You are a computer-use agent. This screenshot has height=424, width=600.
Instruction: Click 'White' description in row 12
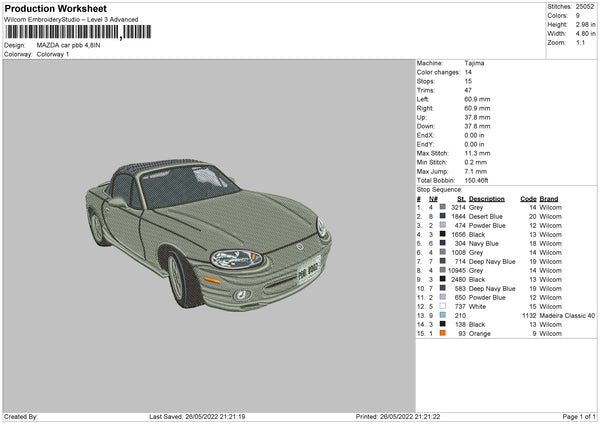(x=477, y=307)
